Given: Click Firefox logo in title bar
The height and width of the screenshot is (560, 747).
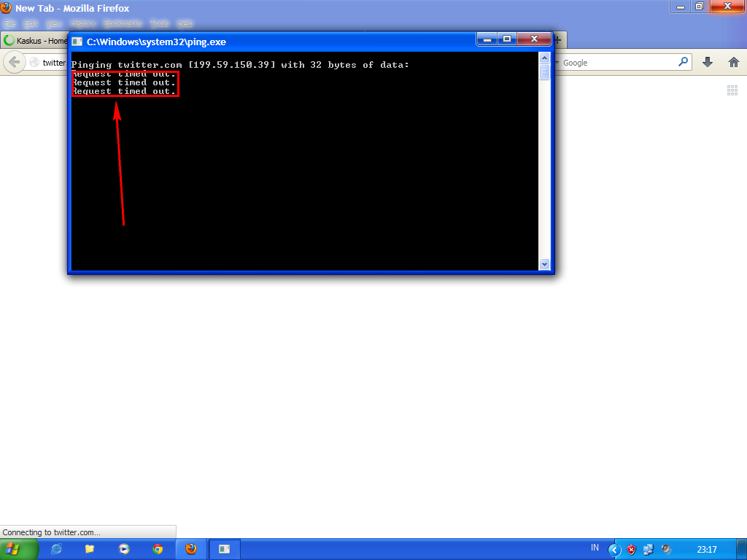Looking at the screenshot, I should coord(6,7).
